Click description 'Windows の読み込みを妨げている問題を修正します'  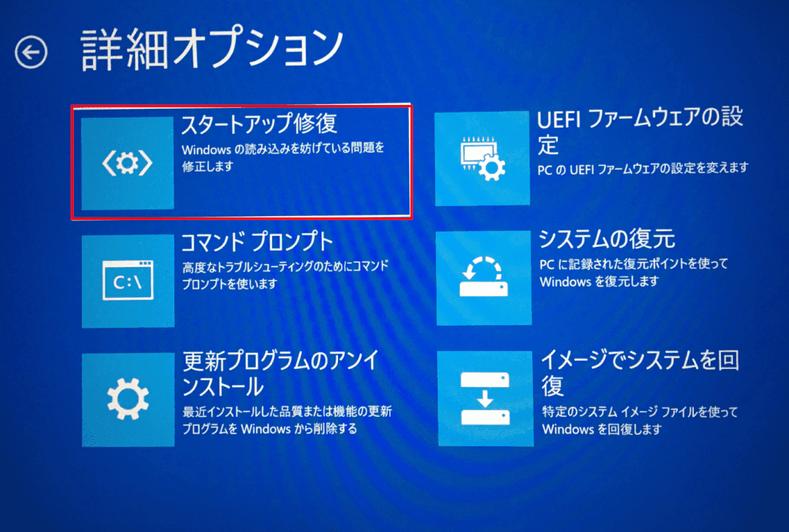pyautogui.click(x=283, y=157)
